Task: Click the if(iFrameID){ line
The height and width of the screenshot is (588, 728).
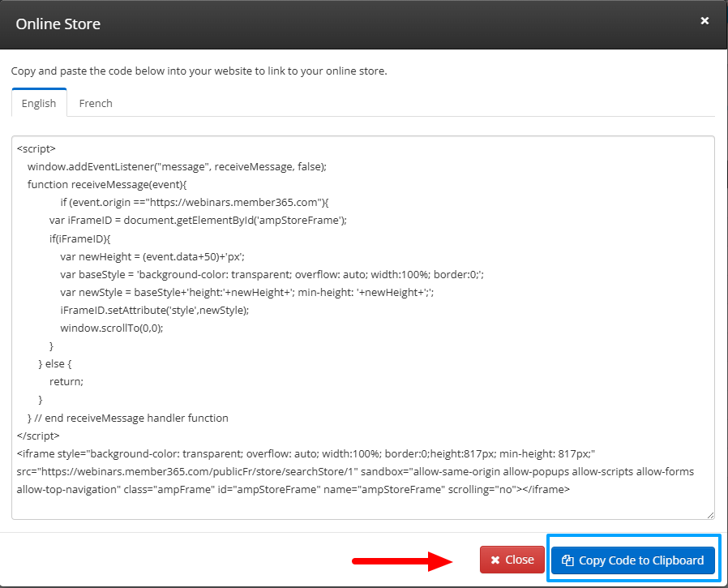Action: (x=80, y=238)
